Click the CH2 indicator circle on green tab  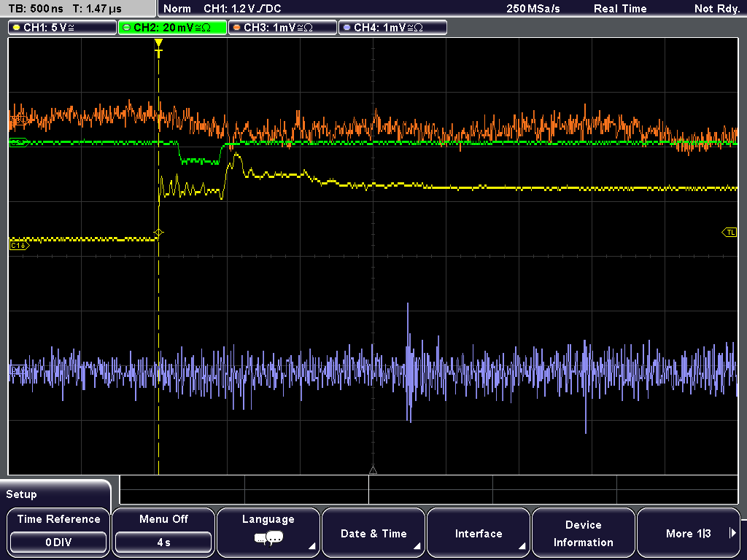pyautogui.click(x=127, y=28)
